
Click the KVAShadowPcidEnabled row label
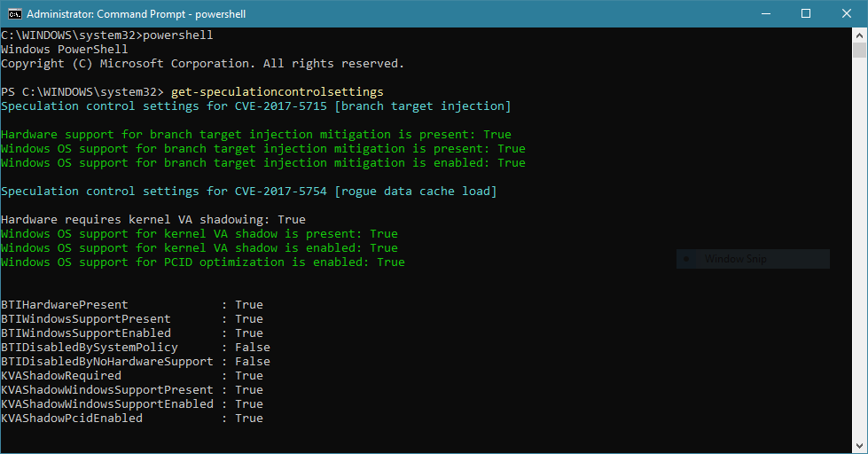click(72, 419)
